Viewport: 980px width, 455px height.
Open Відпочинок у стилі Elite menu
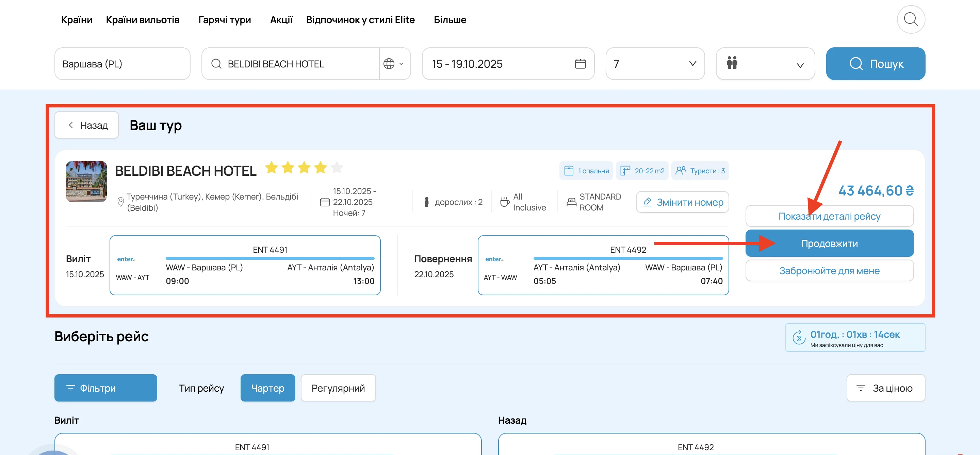tap(361, 20)
